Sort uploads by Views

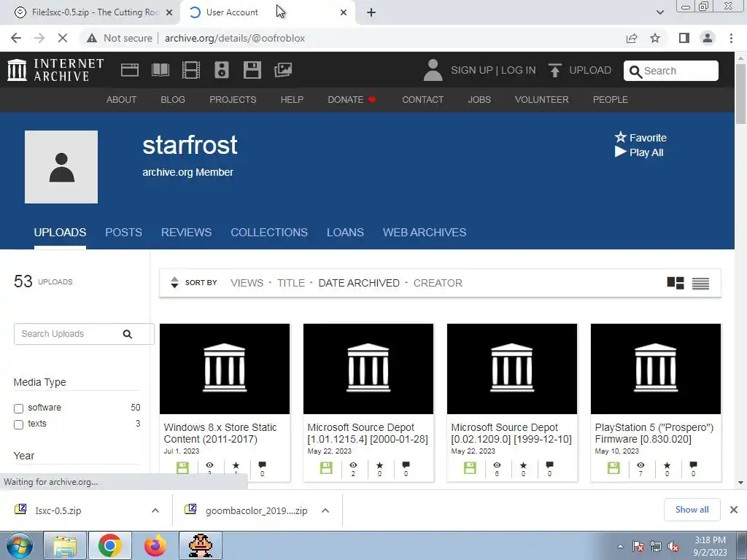247,283
